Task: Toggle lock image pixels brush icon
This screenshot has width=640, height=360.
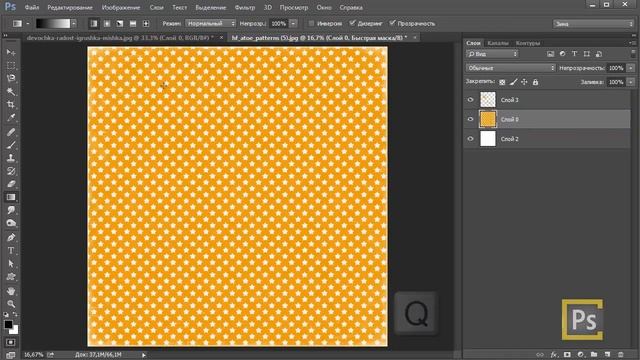Action: (x=513, y=82)
